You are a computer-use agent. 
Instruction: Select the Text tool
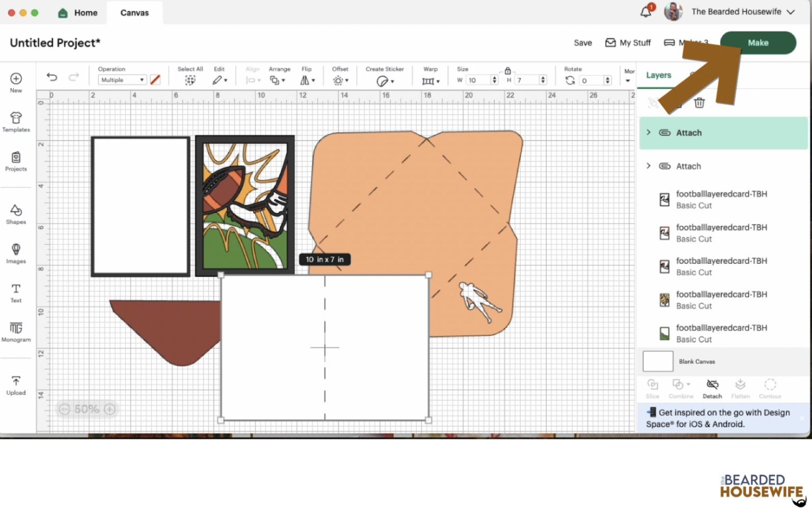pyautogui.click(x=16, y=292)
